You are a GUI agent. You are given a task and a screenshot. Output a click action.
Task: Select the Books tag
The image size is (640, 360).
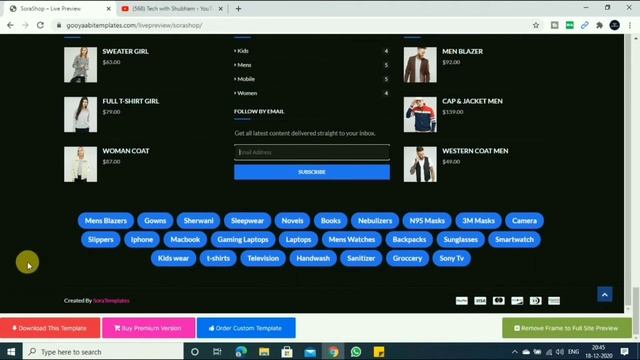(331, 221)
